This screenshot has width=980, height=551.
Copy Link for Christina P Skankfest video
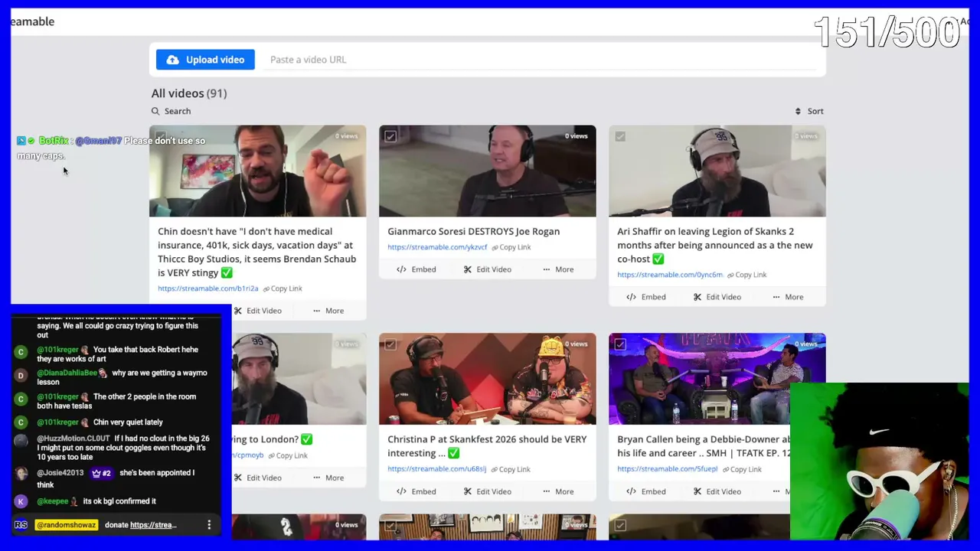click(511, 469)
